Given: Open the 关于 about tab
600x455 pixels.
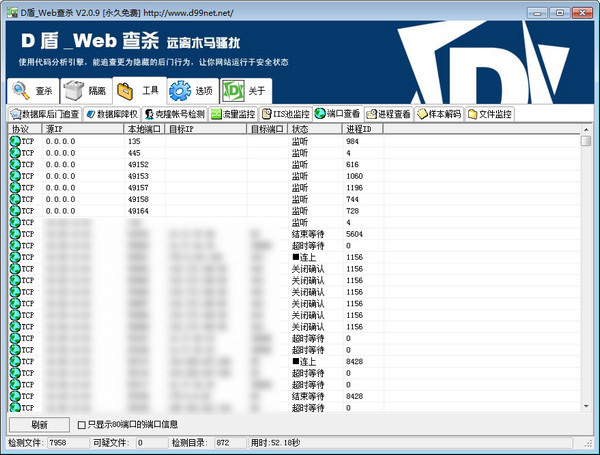Looking at the screenshot, I should point(246,91).
